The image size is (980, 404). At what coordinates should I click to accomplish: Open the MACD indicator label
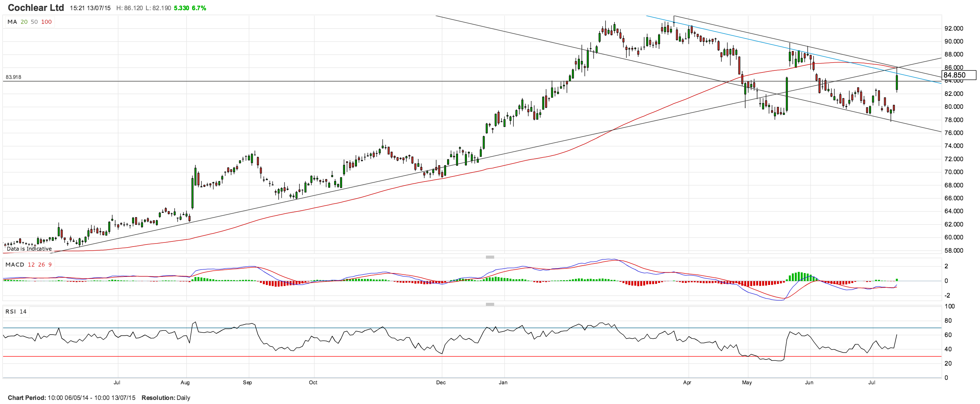pos(15,265)
